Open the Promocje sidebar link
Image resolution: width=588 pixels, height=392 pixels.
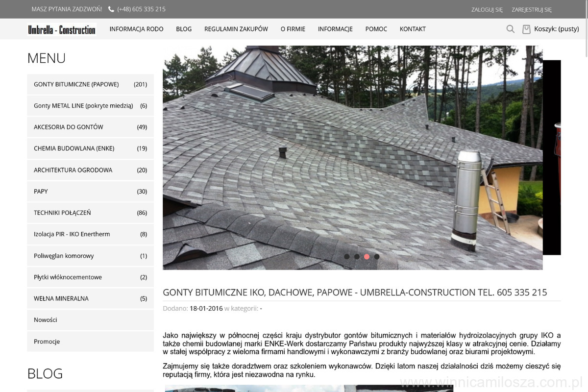[x=47, y=342]
